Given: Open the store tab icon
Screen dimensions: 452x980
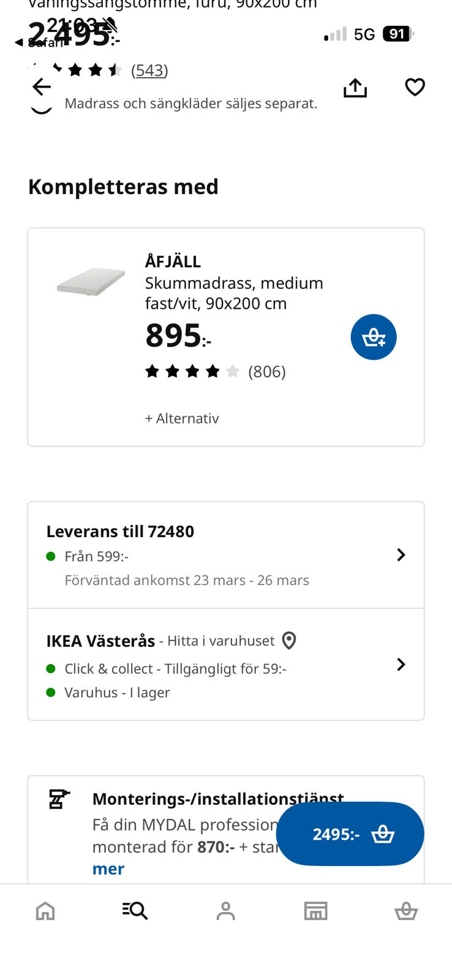Looking at the screenshot, I should 315,911.
